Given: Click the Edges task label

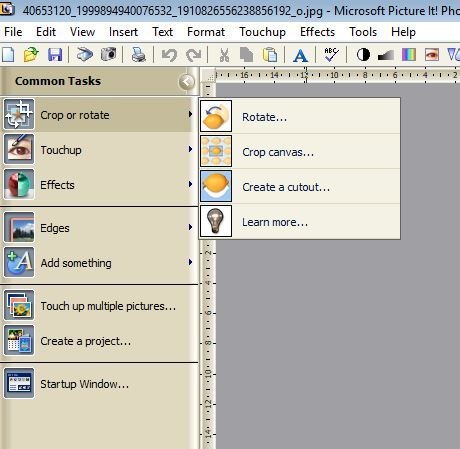Looking at the screenshot, I should coord(55,228).
